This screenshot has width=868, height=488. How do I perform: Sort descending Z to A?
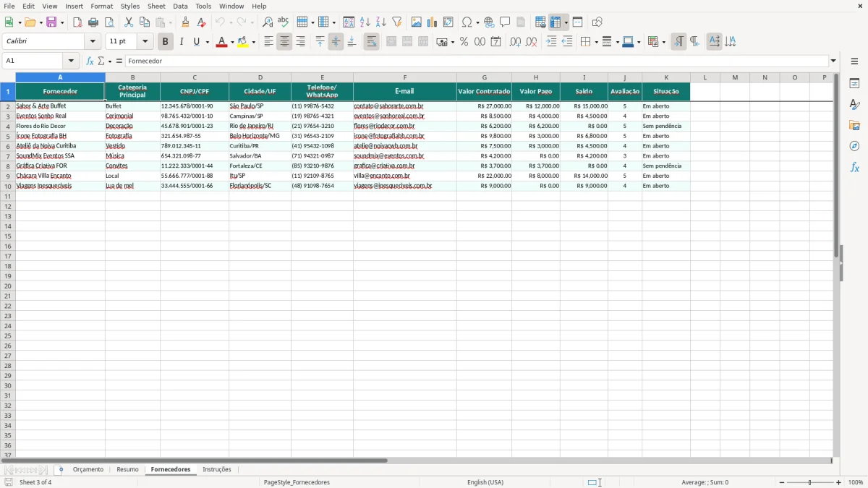coord(380,22)
